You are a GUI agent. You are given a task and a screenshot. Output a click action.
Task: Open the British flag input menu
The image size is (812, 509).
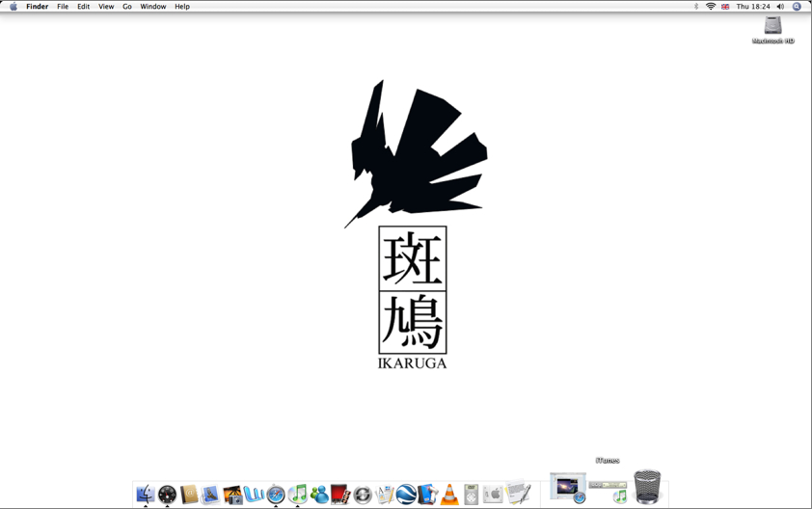725,7
